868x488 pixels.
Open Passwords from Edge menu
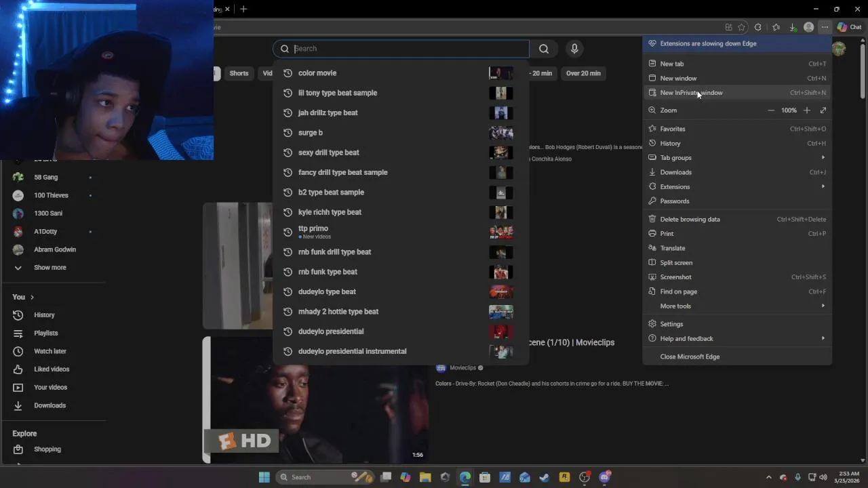click(x=737, y=201)
